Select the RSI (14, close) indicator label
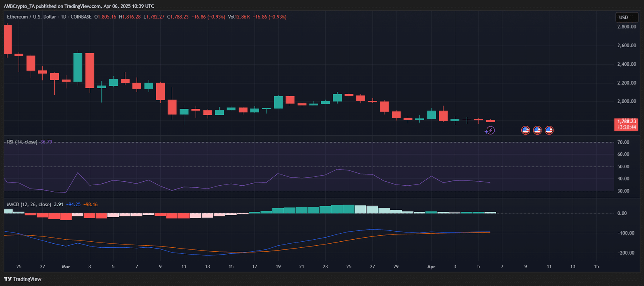 [22, 142]
